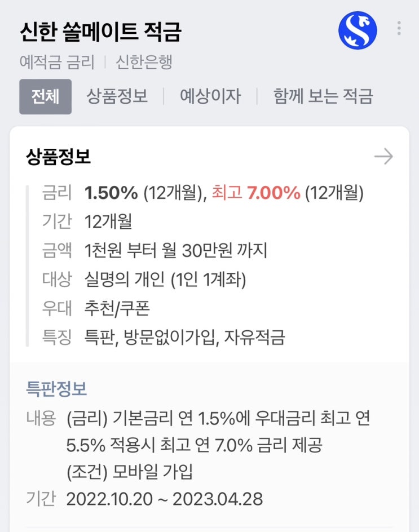Open the 특판정보 section heading
The width and height of the screenshot is (419, 532).
point(56,389)
